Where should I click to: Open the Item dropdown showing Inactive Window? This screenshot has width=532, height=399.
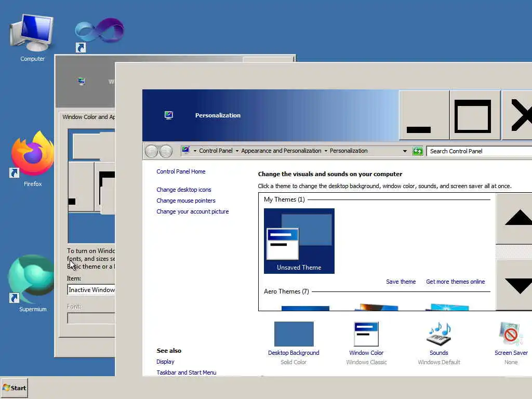[91, 290]
